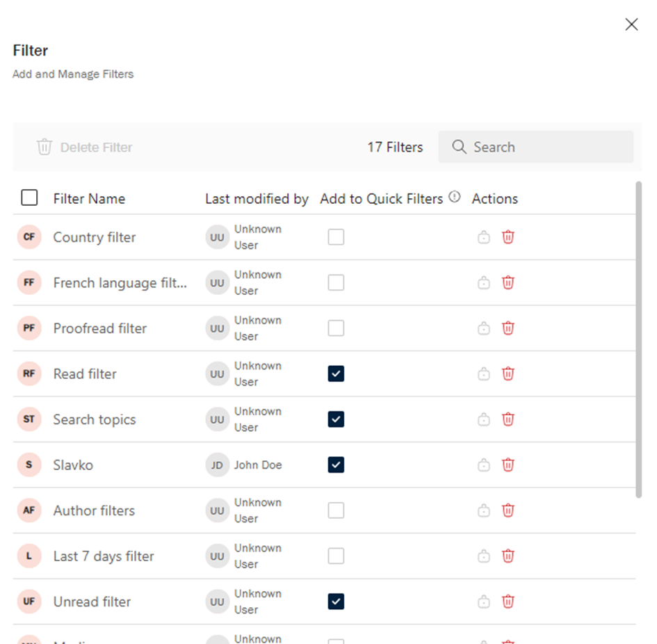Click into the Search filters field

click(542, 147)
